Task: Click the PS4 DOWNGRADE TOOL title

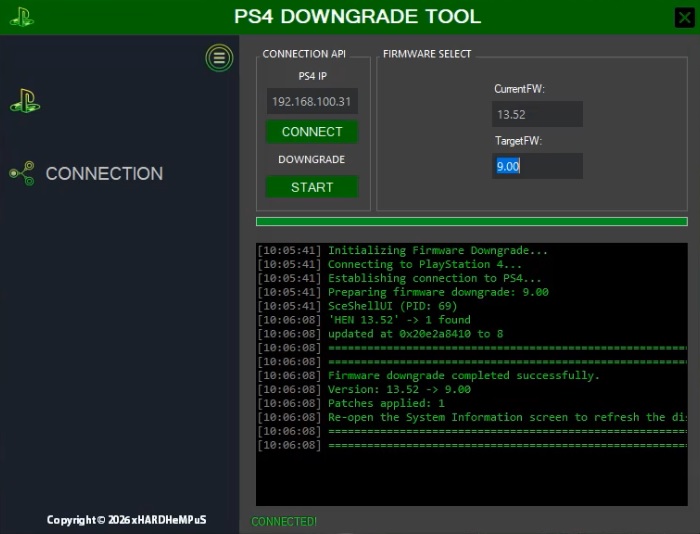Action: (358, 17)
